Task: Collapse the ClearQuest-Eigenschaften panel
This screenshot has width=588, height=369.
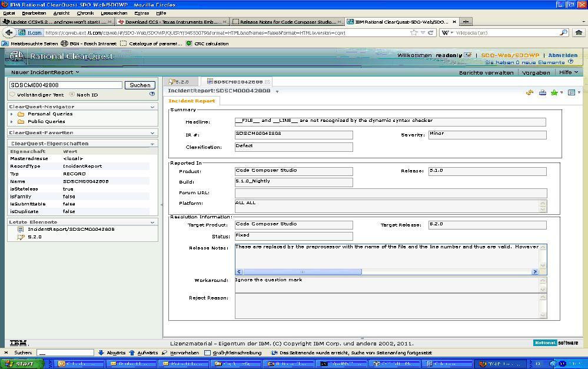Action: tap(152, 144)
